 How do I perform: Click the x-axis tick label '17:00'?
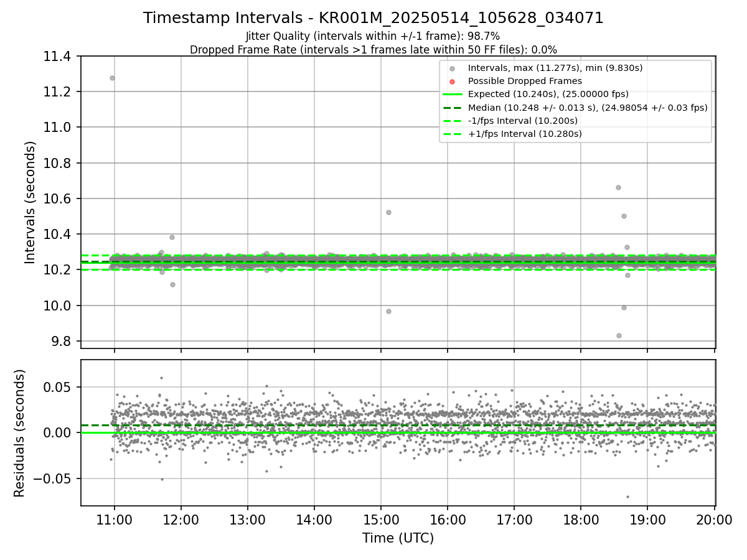[514, 520]
